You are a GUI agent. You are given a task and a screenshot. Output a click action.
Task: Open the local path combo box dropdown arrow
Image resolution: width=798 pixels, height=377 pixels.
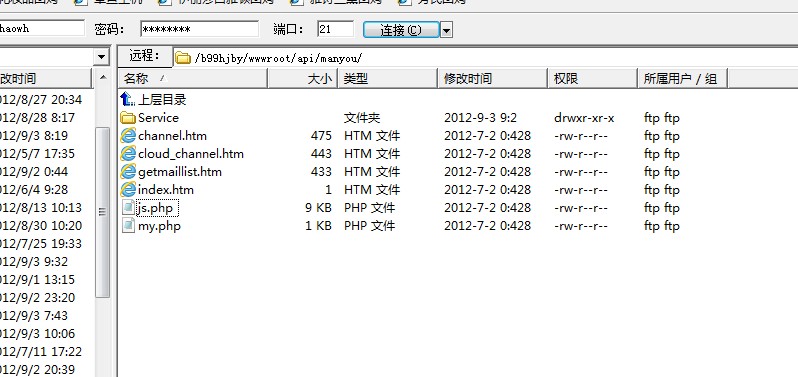(x=102, y=57)
